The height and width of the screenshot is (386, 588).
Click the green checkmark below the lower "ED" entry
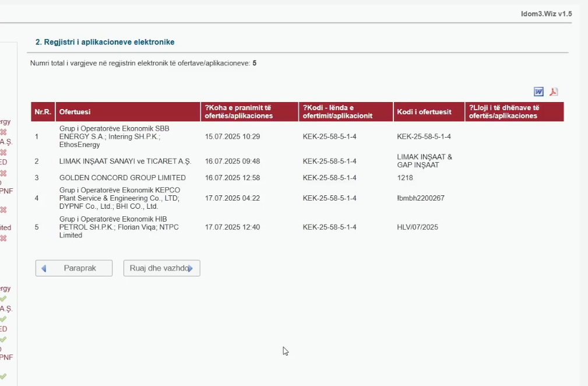tap(3, 339)
